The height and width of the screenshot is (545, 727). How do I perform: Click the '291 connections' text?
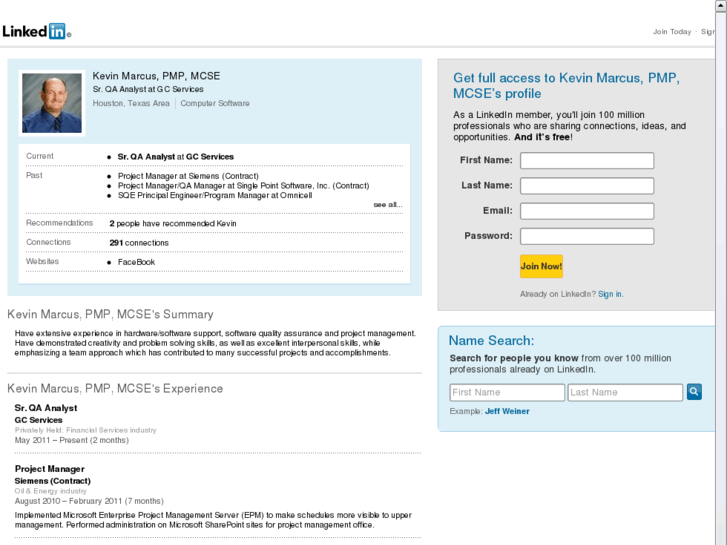click(x=139, y=243)
